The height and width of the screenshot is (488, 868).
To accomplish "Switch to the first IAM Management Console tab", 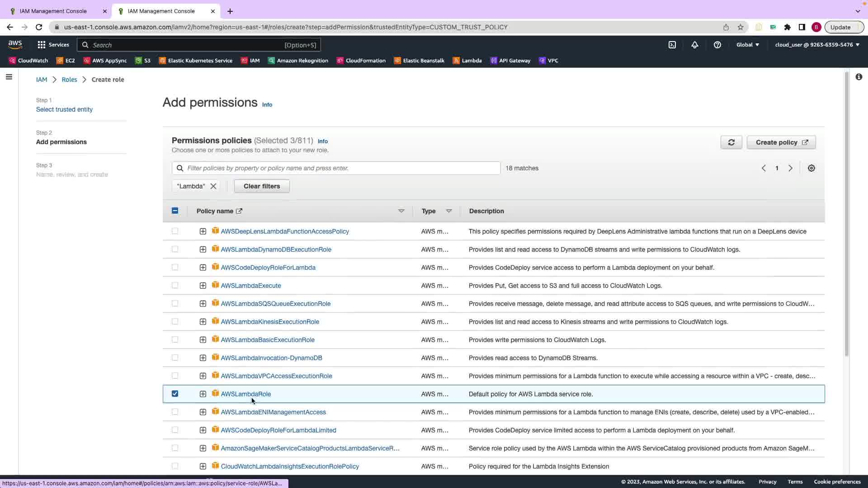I will pos(53,11).
